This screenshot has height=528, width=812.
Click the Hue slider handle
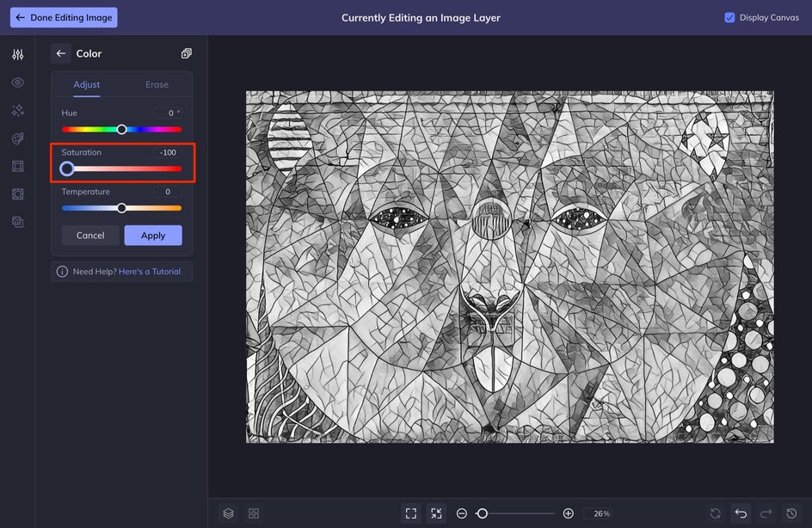pos(121,129)
